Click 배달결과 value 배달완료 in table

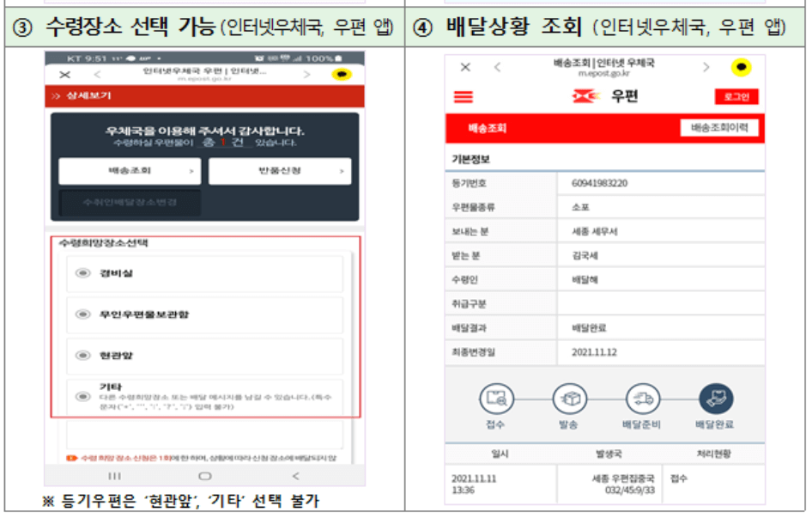pos(590,327)
